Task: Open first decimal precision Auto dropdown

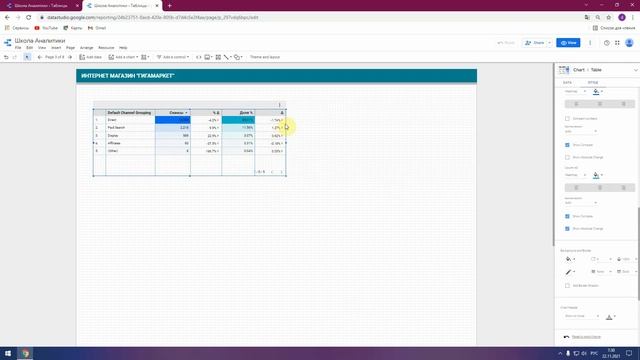Action: point(581,131)
